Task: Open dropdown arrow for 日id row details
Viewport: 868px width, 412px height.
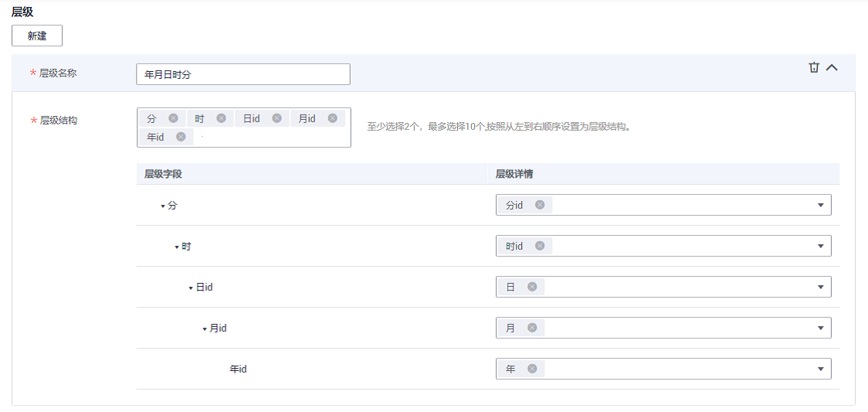Action: pos(820,287)
